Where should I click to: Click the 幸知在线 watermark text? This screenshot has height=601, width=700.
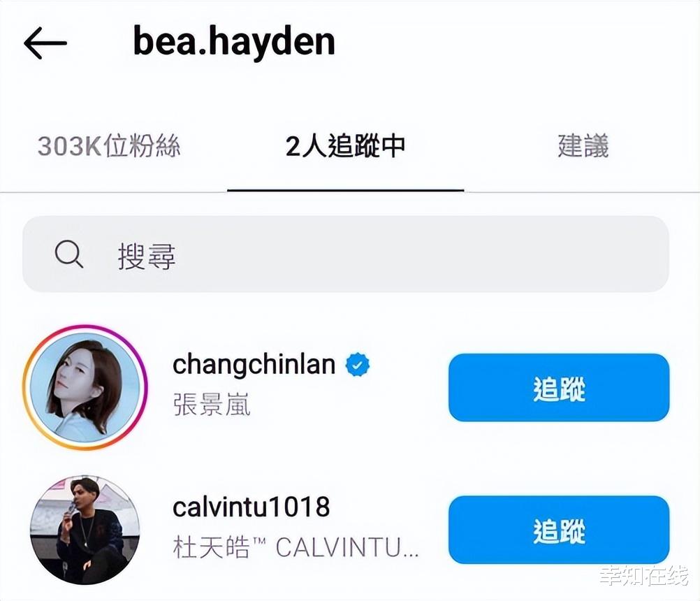[645, 576]
